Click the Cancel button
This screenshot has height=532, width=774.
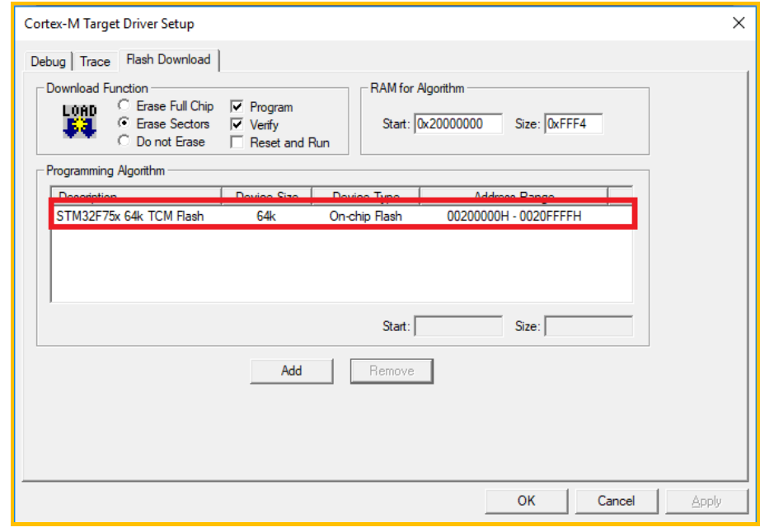pyautogui.click(x=616, y=501)
